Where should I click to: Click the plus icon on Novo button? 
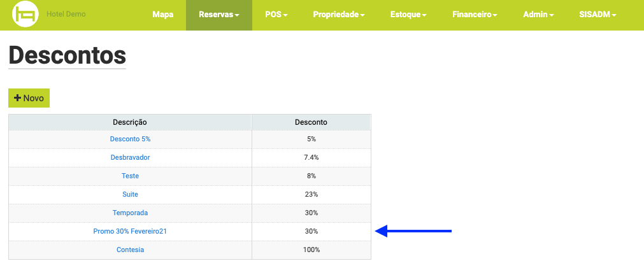click(x=17, y=98)
